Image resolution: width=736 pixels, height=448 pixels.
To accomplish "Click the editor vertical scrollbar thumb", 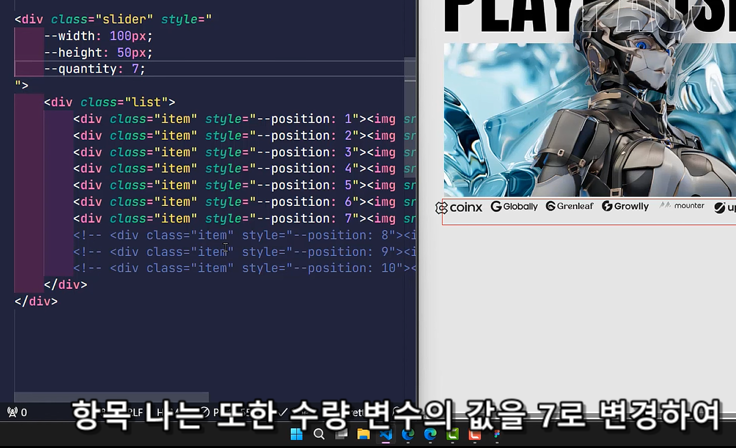I will tap(410, 117).
